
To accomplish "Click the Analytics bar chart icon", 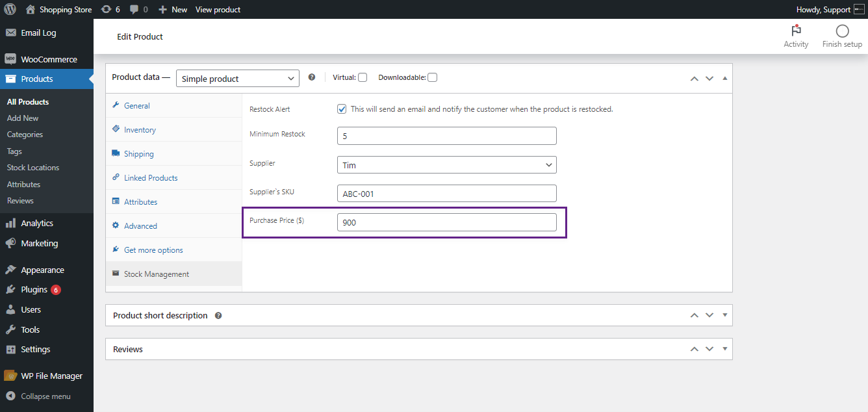I will (x=11, y=223).
